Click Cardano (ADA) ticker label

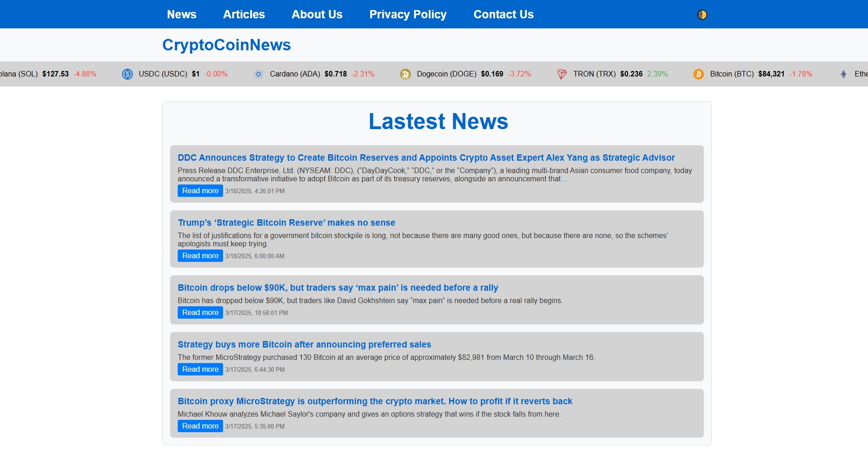point(295,74)
